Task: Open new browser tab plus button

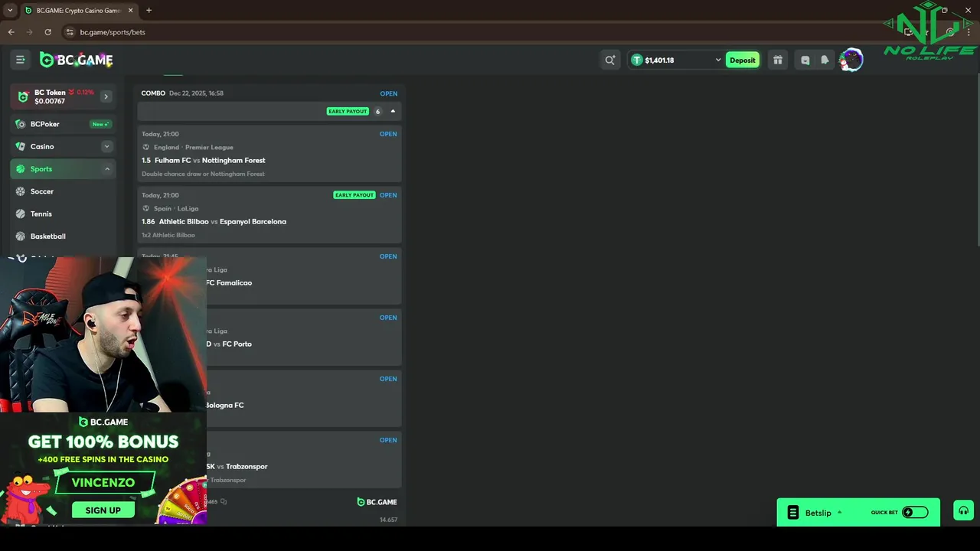Action: 149,11
